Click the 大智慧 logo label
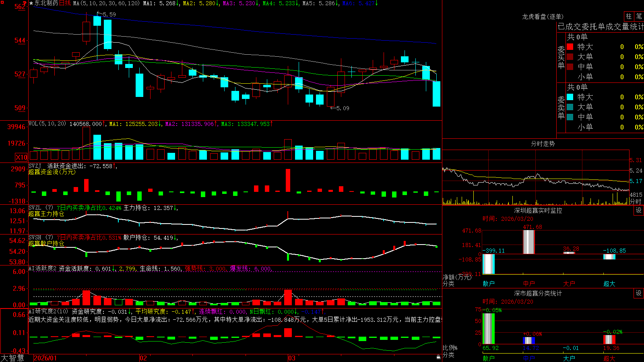The width and height of the screenshot is (644, 362). (12, 358)
